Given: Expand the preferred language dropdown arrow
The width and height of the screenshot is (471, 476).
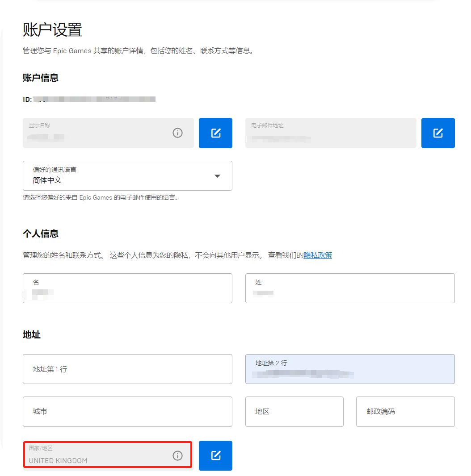Looking at the screenshot, I should [217, 176].
